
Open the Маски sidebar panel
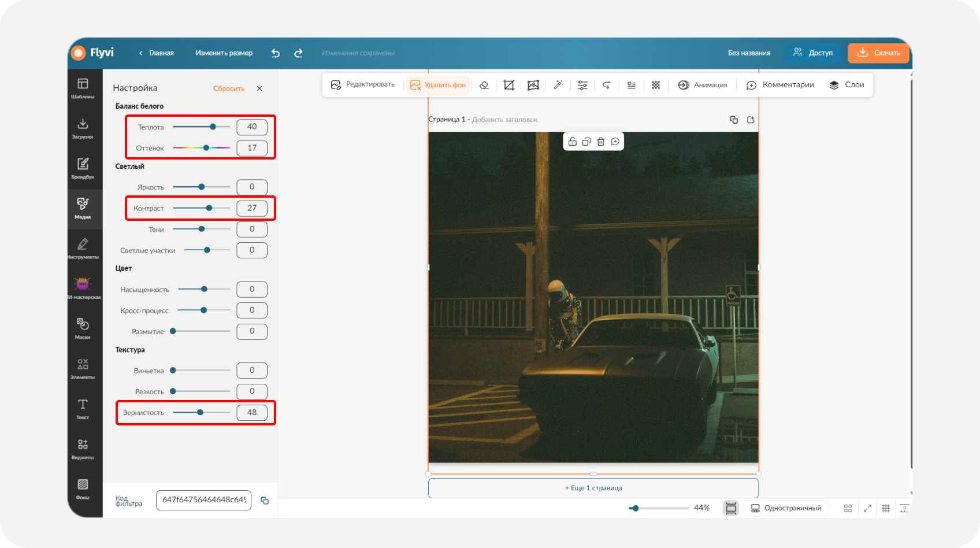[x=83, y=328]
